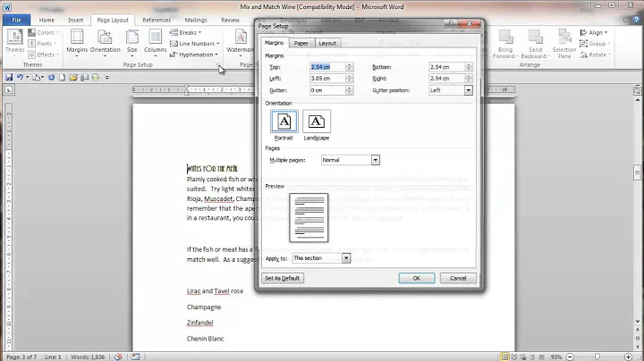This screenshot has width=644, height=361.
Task: Open the Undo history dropdown arrow
Action: pos(27,77)
